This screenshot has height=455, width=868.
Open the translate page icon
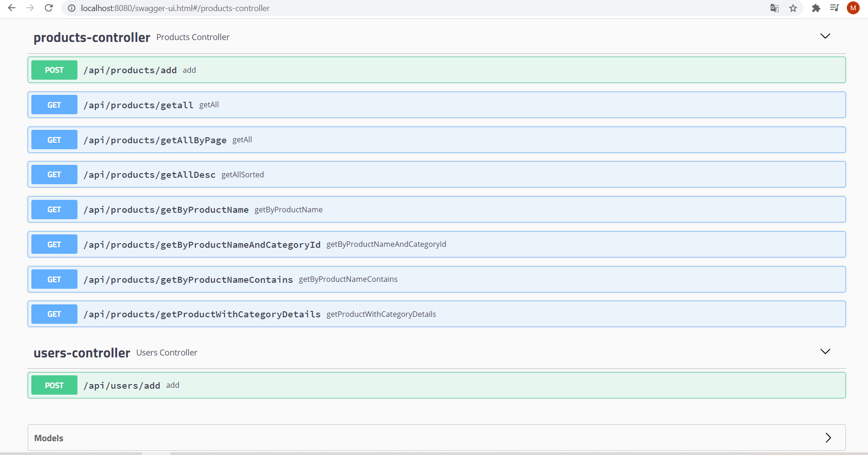point(774,8)
